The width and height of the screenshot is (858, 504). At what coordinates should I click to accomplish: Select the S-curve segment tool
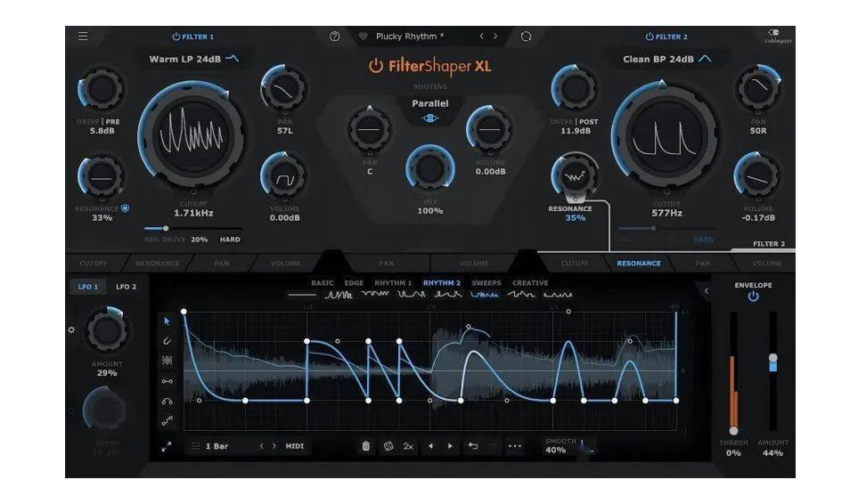(x=167, y=421)
